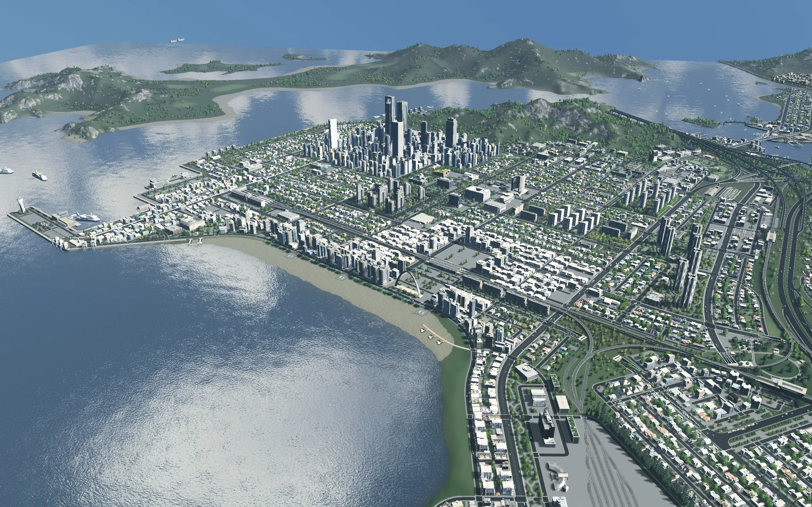Click the wooden beach pier with moored boats

click(443, 337)
